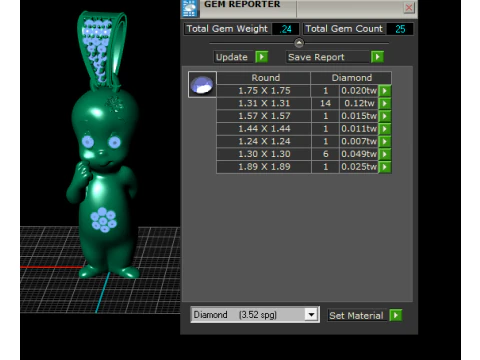Click the Update button label
The image size is (480, 360).
pos(232,57)
